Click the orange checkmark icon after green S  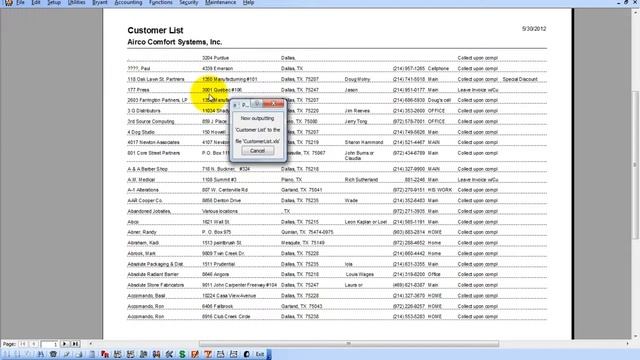(195, 354)
